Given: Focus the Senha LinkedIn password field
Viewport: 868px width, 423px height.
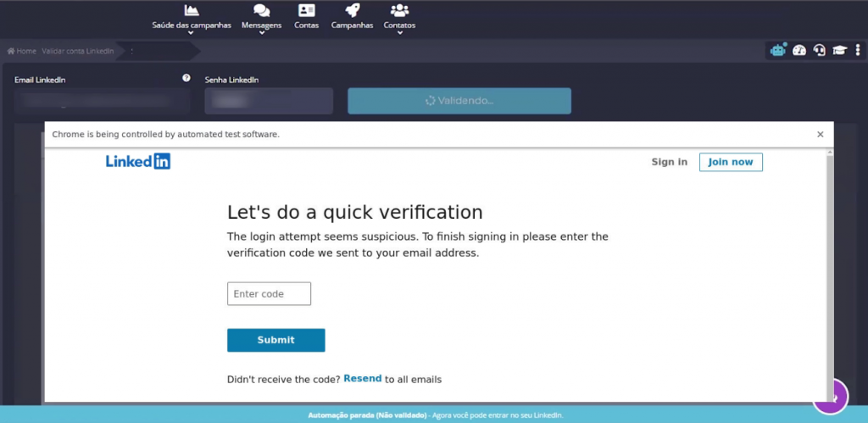Looking at the screenshot, I should [x=269, y=101].
